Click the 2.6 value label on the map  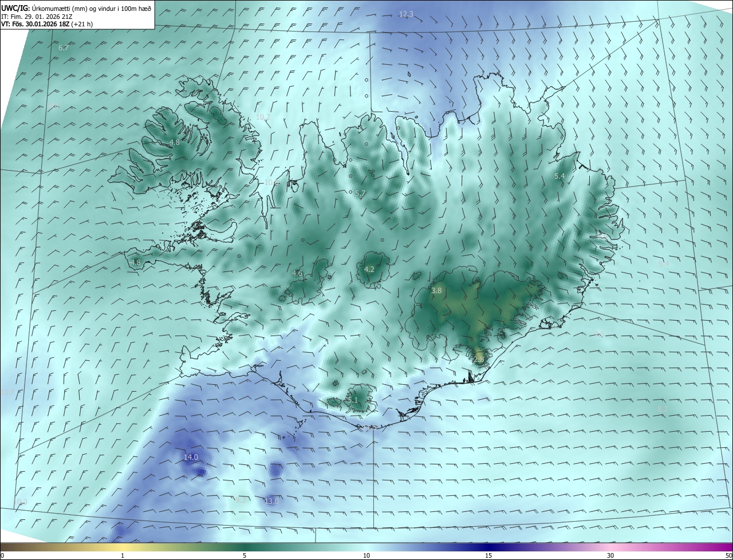(479, 359)
